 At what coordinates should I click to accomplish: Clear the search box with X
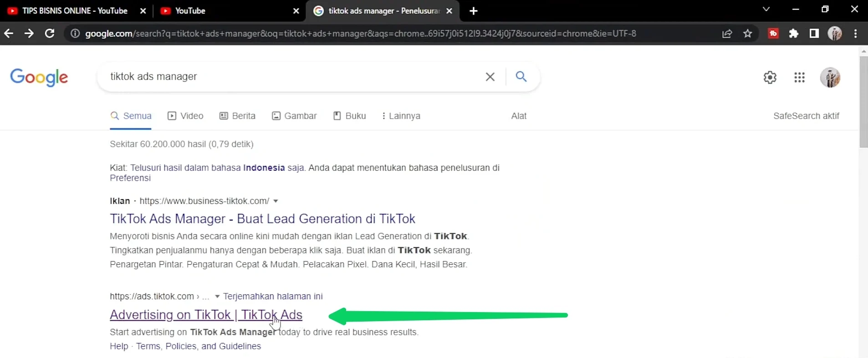(490, 77)
